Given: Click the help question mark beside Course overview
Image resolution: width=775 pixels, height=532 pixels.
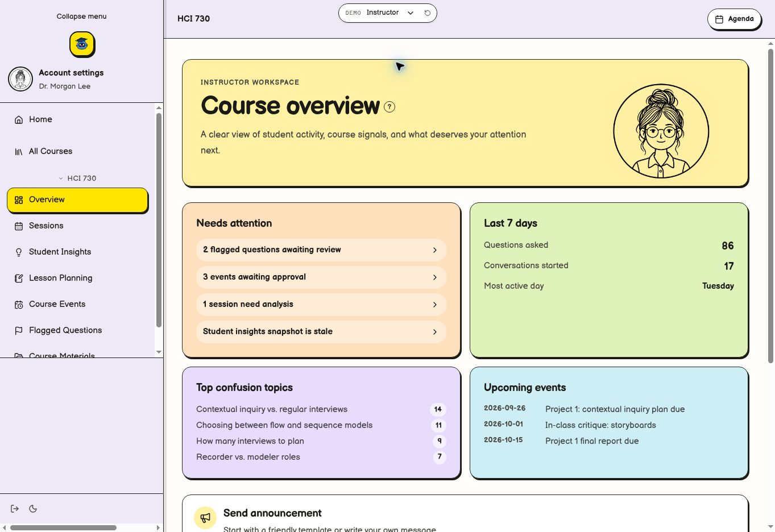Looking at the screenshot, I should [389, 107].
